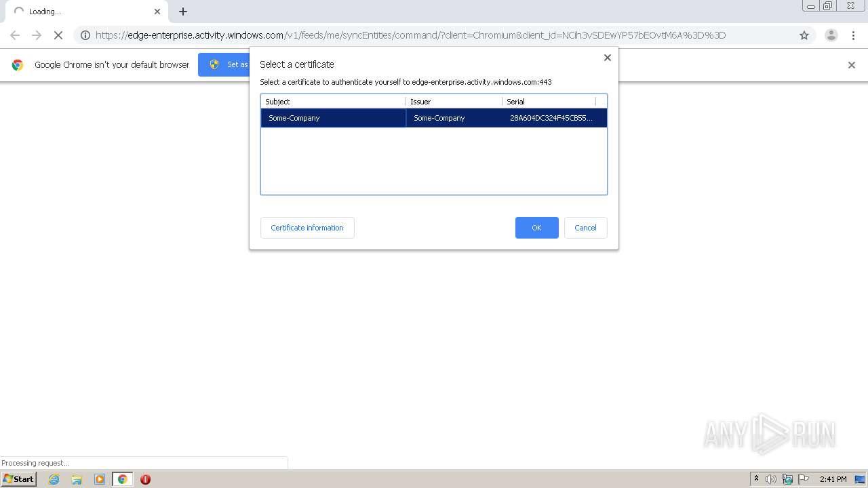This screenshot has height=488, width=868.
Task: Click the Chrome logo in infobar
Action: pos(18,65)
